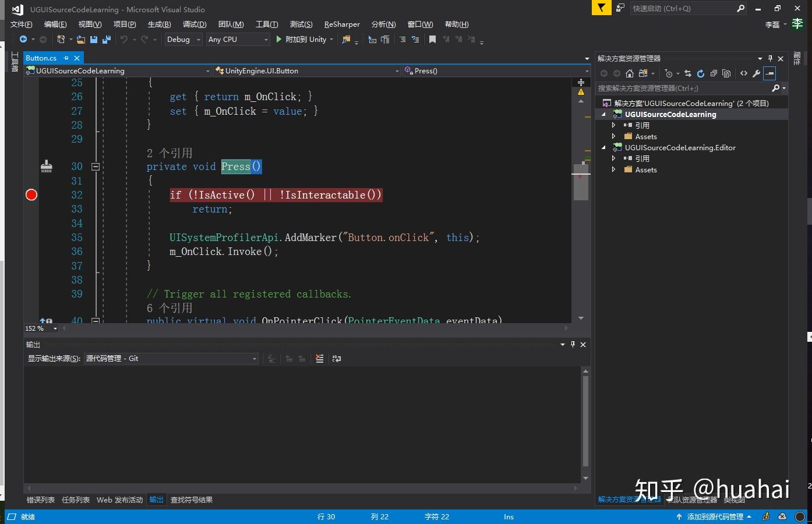Clear all text in Output panel
This screenshot has width=812, height=524.
(319, 359)
